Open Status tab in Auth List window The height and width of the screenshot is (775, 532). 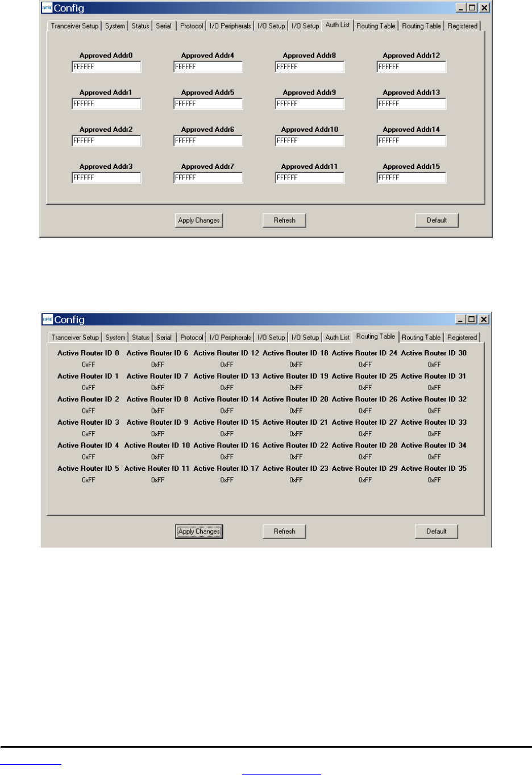140,26
